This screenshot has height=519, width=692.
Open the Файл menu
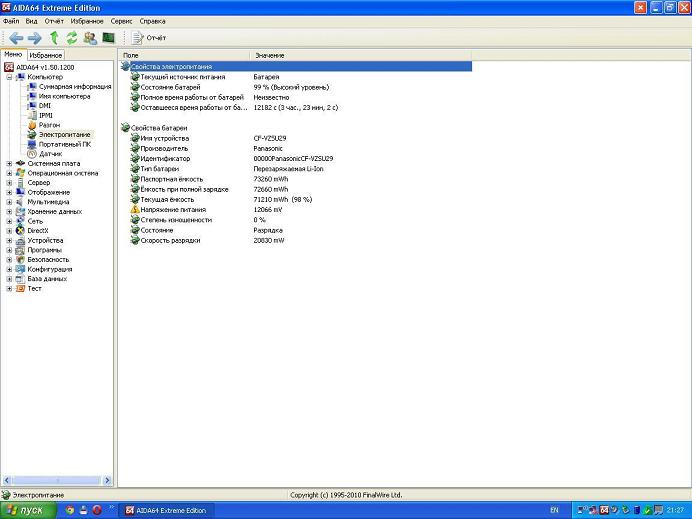click(11, 20)
